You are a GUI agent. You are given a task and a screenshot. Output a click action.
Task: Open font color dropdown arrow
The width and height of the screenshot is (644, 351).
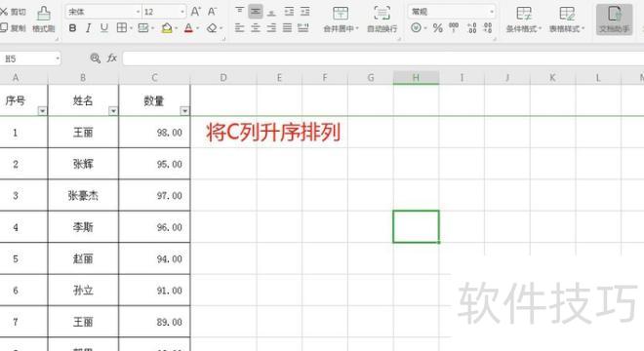(x=197, y=28)
